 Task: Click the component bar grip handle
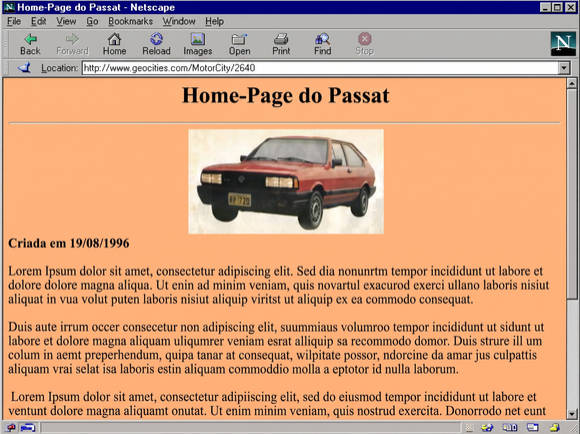[469, 428]
